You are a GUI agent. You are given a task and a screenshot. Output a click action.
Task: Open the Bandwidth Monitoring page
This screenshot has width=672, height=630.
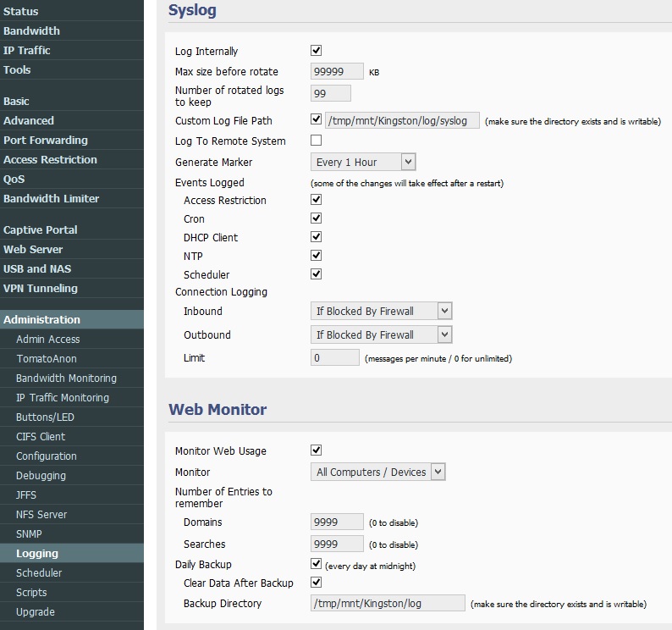point(72,379)
